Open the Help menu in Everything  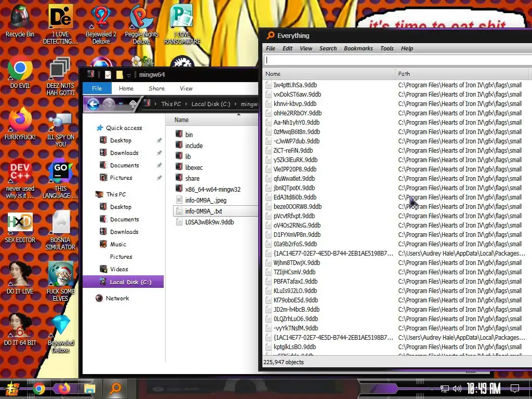tap(407, 48)
